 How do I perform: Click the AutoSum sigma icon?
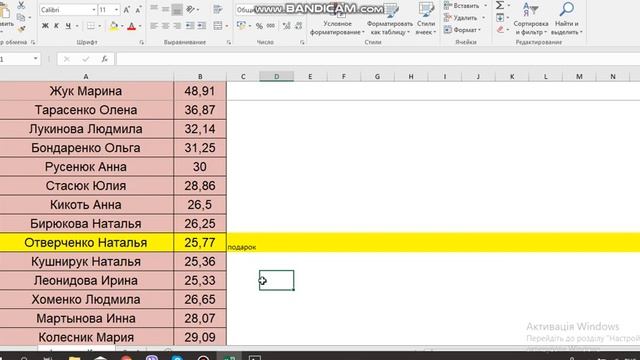point(500,5)
